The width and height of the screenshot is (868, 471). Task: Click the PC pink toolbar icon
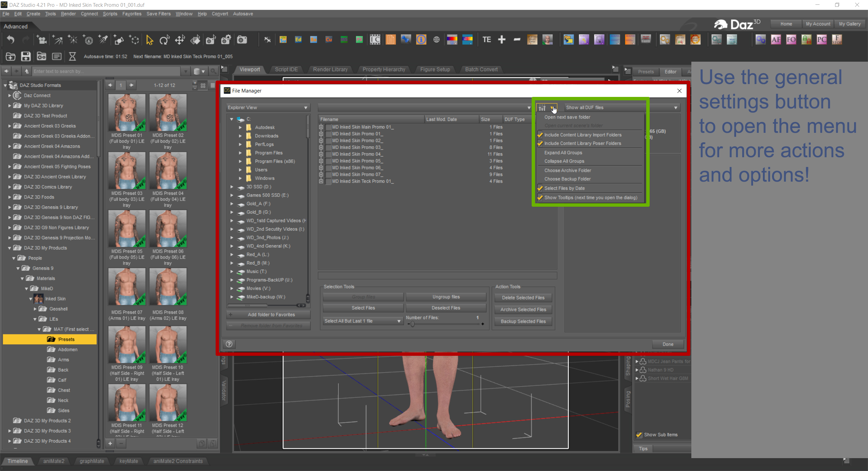tap(822, 40)
